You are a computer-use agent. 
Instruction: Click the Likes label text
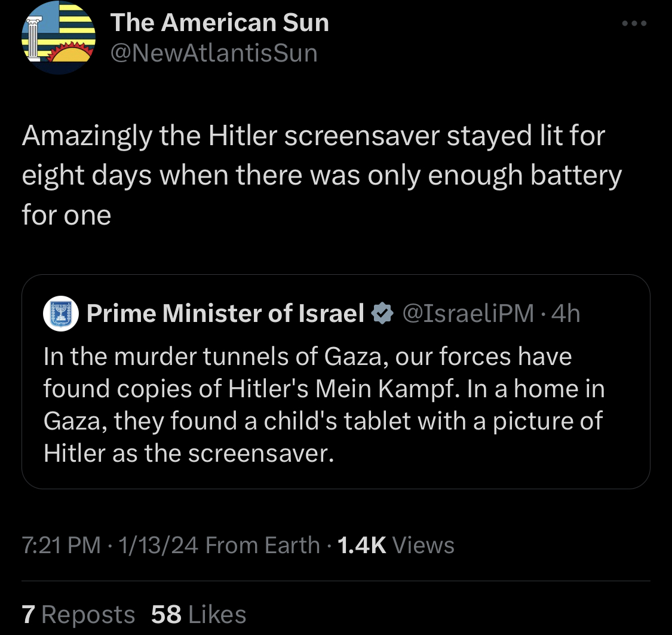click(x=217, y=615)
